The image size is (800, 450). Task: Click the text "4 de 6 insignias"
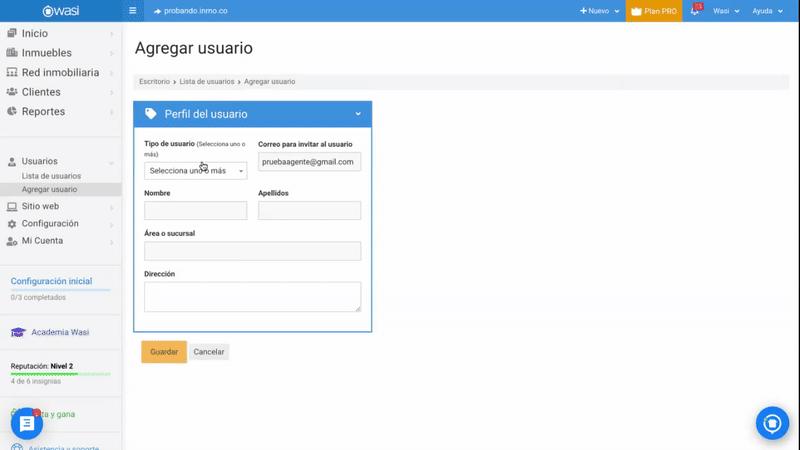(x=36, y=381)
